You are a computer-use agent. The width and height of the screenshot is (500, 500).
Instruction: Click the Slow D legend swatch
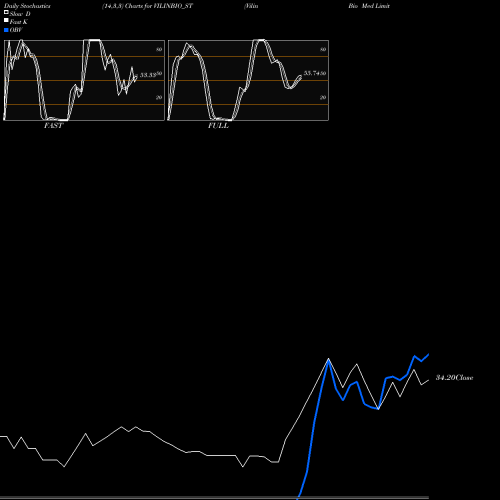tap(6, 12)
